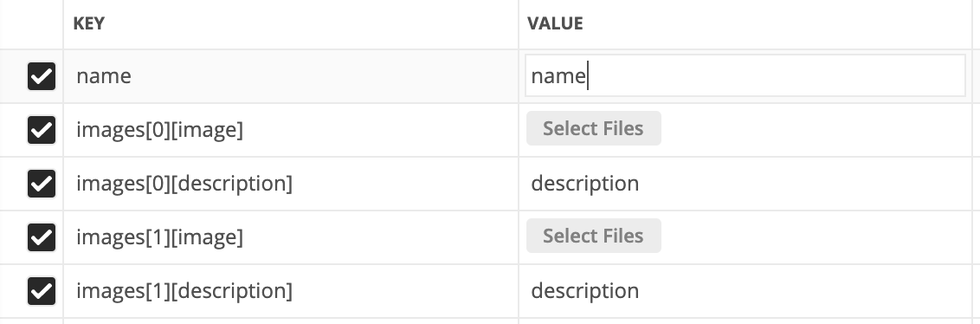Choose Select Files for images[0][image]
Screen dimensions: 980x324
click(593, 128)
